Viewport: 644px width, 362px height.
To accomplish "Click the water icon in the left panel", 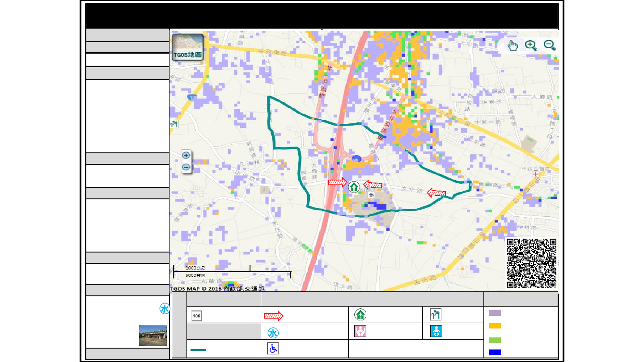I will click(164, 309).
